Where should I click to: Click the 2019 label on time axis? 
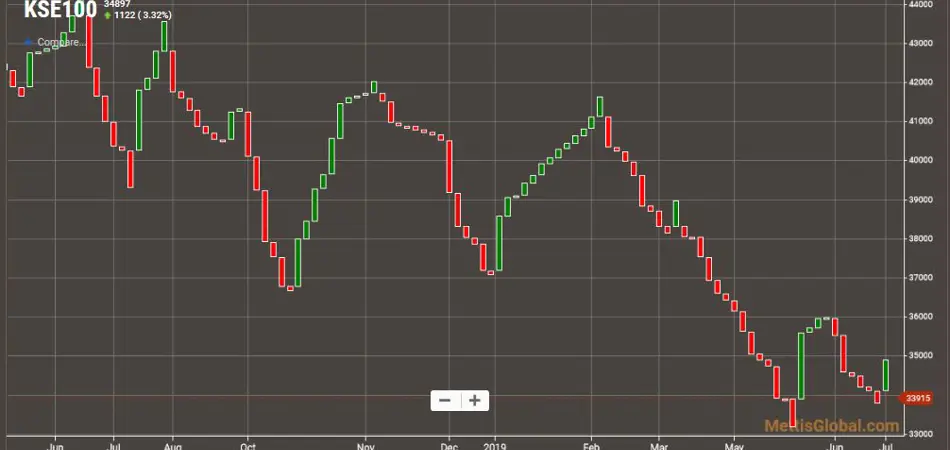pyautogui.click(x=495, y=440)
